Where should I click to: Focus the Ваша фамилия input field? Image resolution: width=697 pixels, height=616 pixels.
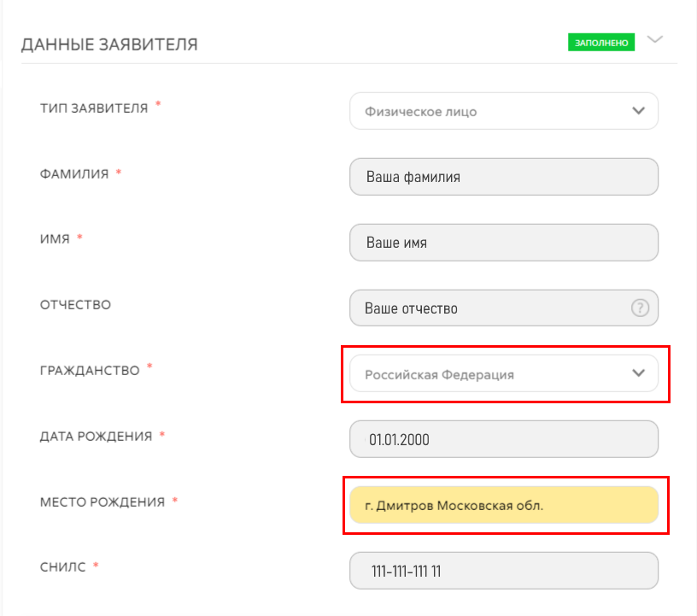504,177
